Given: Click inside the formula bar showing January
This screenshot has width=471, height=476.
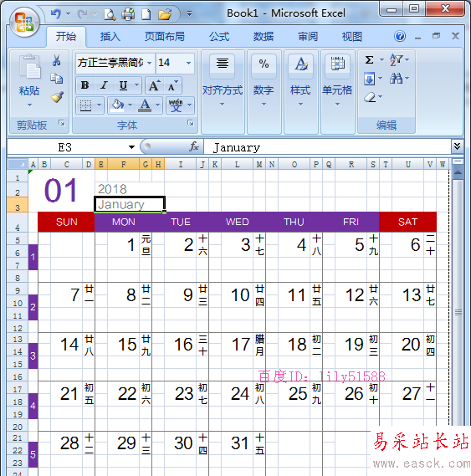Looking at the screenshot, I should point(327,147).
